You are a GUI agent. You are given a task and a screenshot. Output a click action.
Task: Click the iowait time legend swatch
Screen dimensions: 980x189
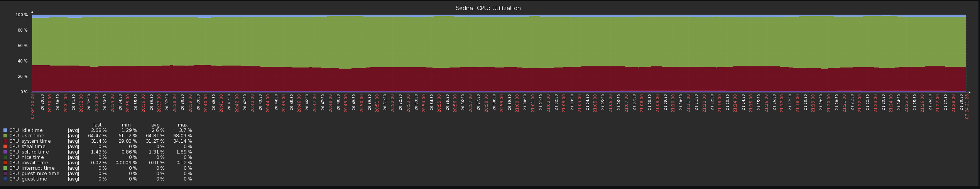pos(5,163)
